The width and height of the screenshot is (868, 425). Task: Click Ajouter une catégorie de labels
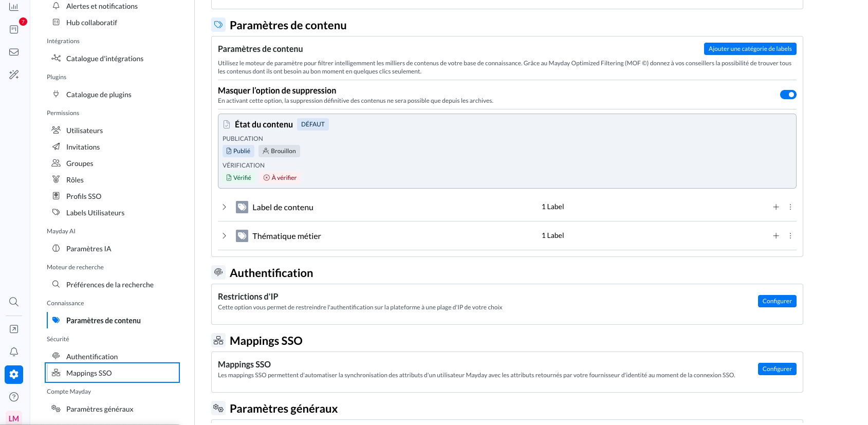[x=750, y=49]
